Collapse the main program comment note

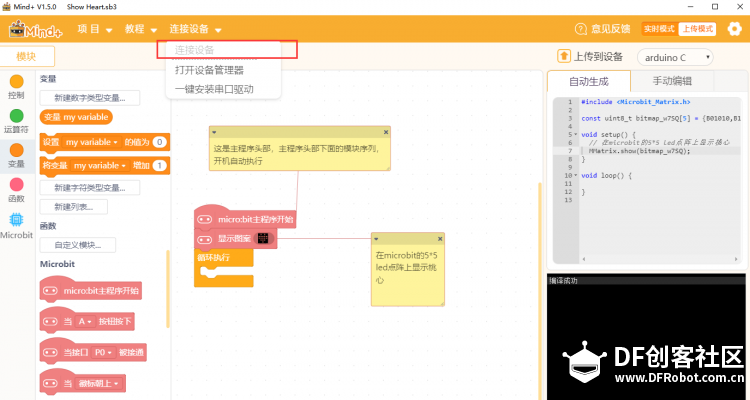(214, 132)
